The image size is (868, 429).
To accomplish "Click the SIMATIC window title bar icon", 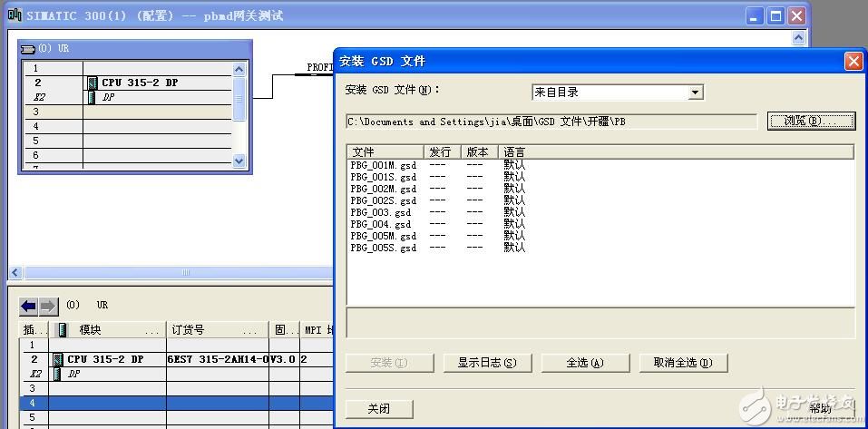I will pyautogui.click(x=15, y=15).
